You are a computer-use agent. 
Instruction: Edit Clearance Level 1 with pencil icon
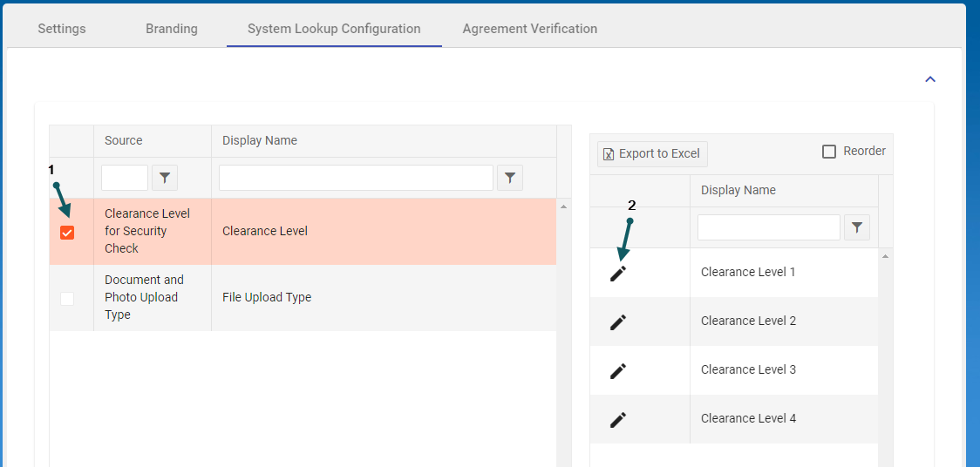click(618, 273)
